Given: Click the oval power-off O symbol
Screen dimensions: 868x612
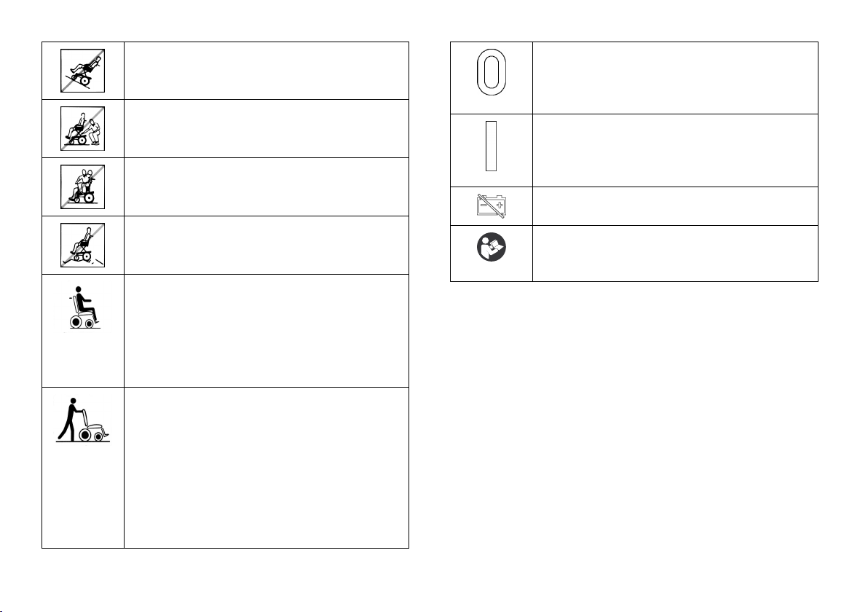Looking at the screenshot, I should point(491,72).
